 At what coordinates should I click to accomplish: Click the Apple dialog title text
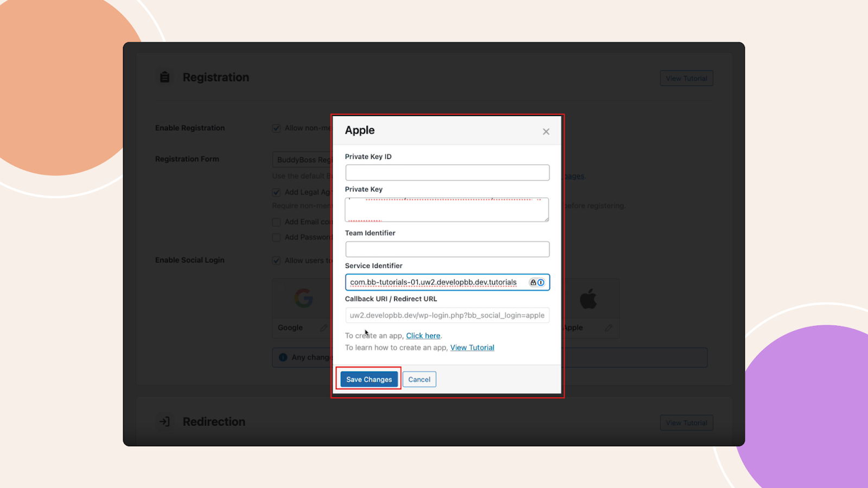tap(360, 130)
